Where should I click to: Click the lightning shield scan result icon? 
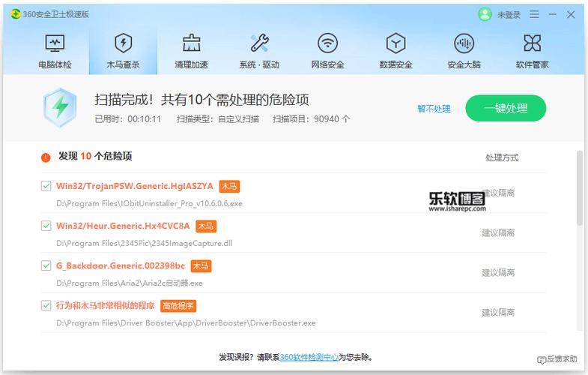click(x=60, y=108)
